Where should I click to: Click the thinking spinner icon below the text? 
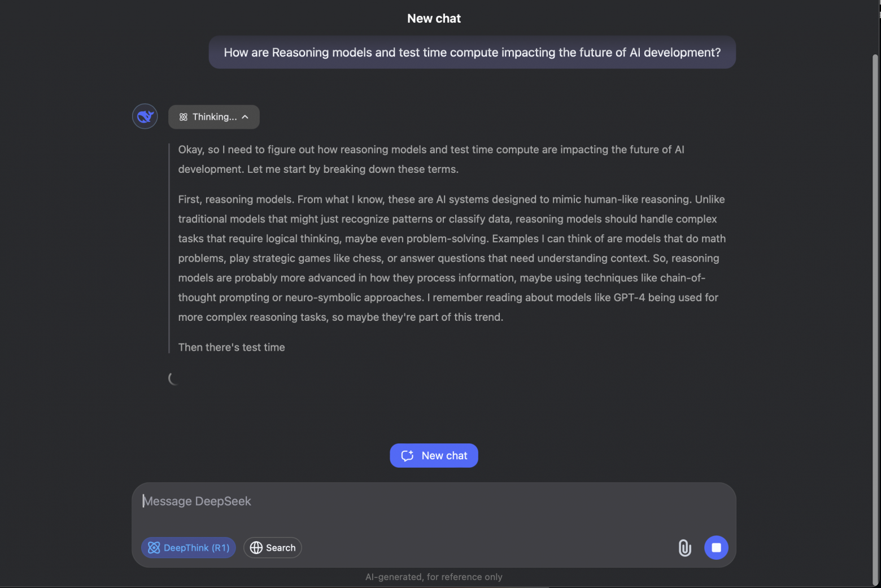tap(173, 378)
